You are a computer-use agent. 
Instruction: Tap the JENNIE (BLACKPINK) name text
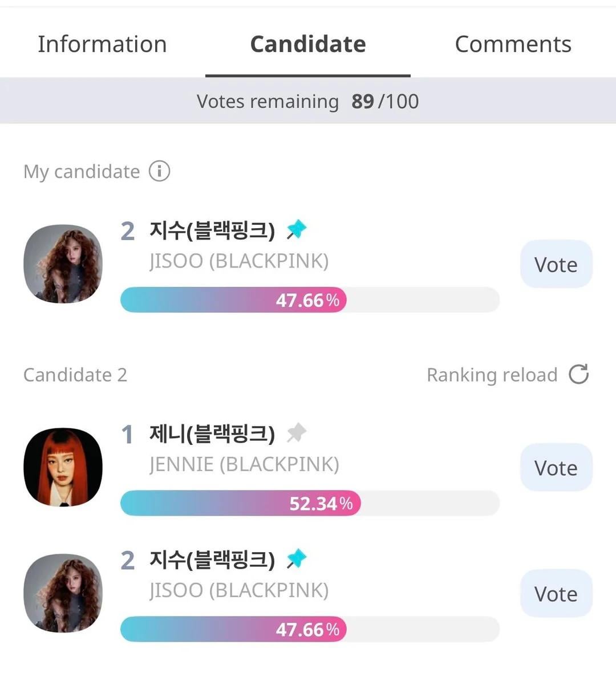coord(244,464)
